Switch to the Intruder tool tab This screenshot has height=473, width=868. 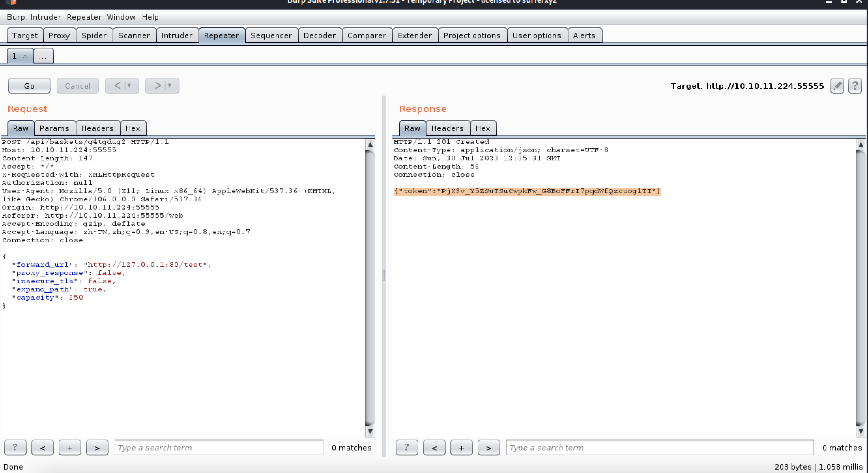point(177,35)
